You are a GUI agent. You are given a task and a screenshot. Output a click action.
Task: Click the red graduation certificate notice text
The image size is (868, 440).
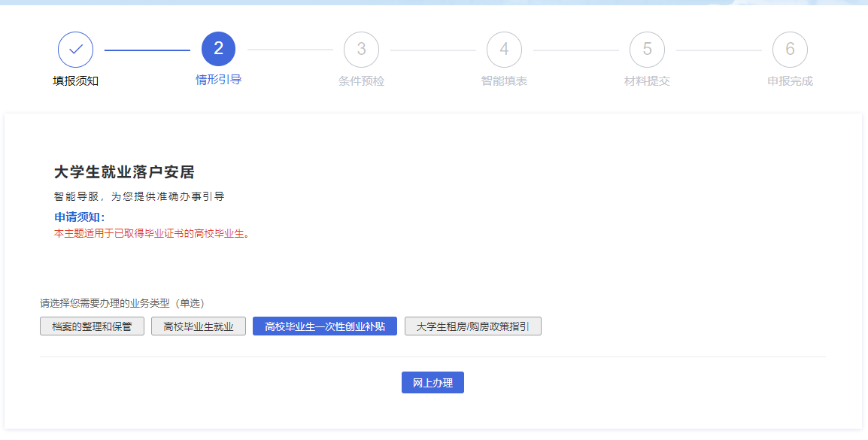coord(151,233)
